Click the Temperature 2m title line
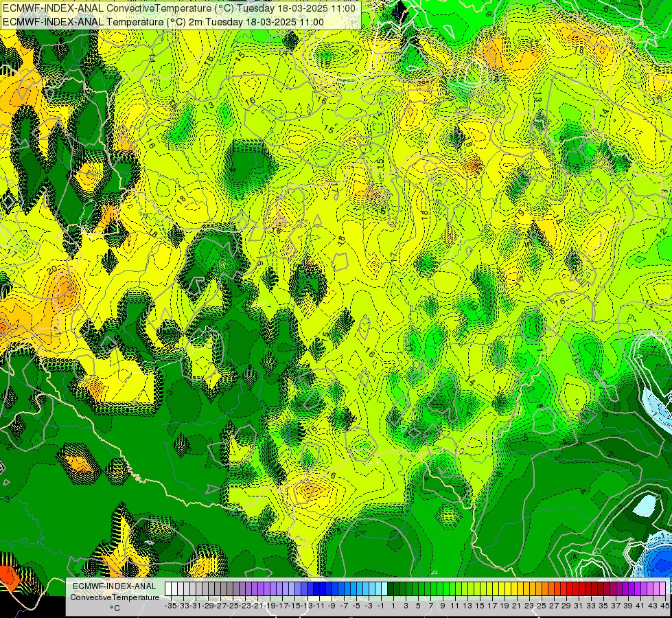This screenshot has width=672, height=618. pos(163,22)
